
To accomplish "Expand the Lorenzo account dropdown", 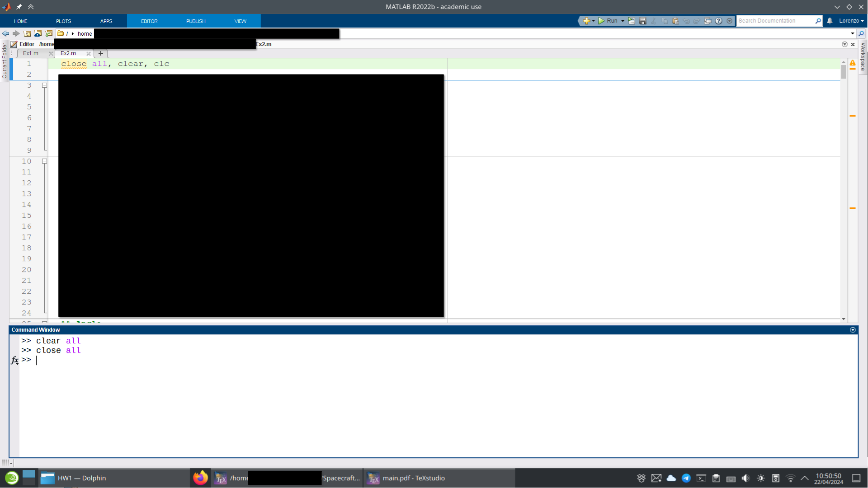I will pyautogui.click(x=851, y=21).
